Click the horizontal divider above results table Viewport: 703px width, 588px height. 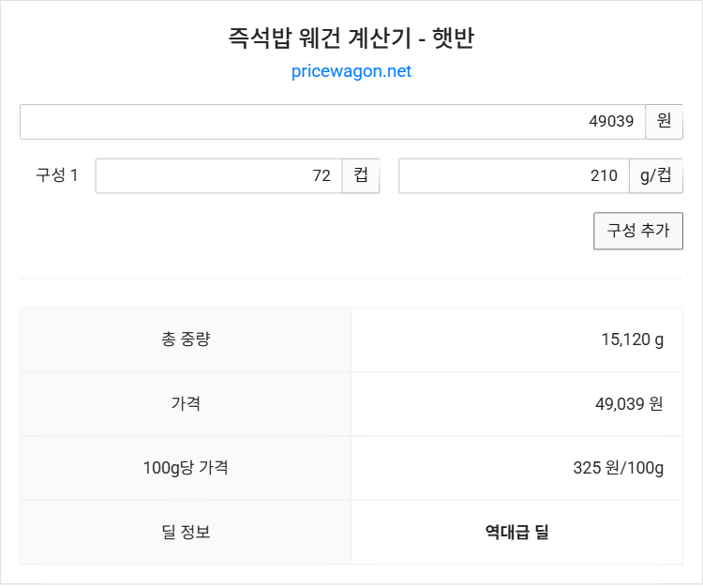(351, 279)
